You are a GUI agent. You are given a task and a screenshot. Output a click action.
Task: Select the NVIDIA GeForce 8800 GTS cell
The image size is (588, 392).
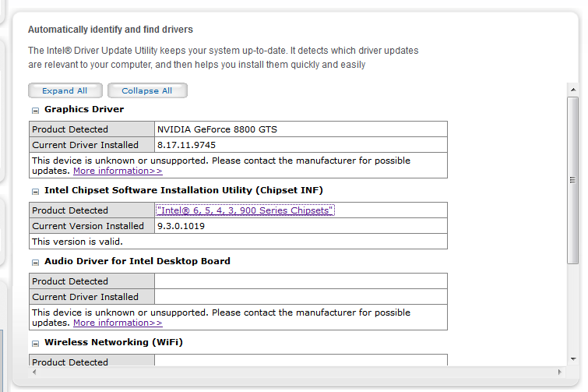click(301, 129)
